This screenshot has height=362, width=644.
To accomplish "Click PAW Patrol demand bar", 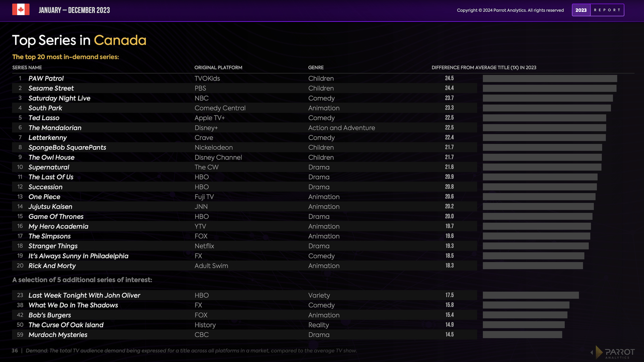I will (550, 78).
